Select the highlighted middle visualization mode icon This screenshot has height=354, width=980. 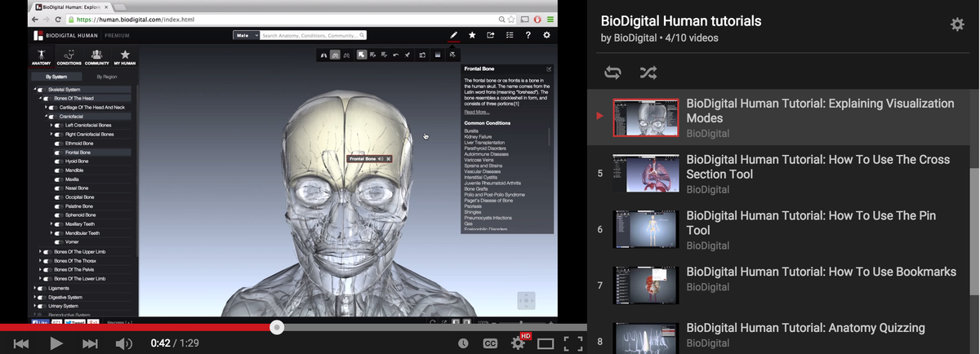pos(335,55)
